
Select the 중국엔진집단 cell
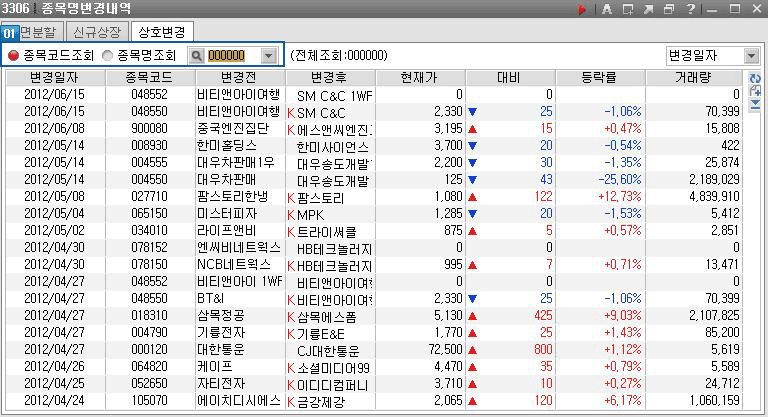pyautogui.click(x=240, y=129)
